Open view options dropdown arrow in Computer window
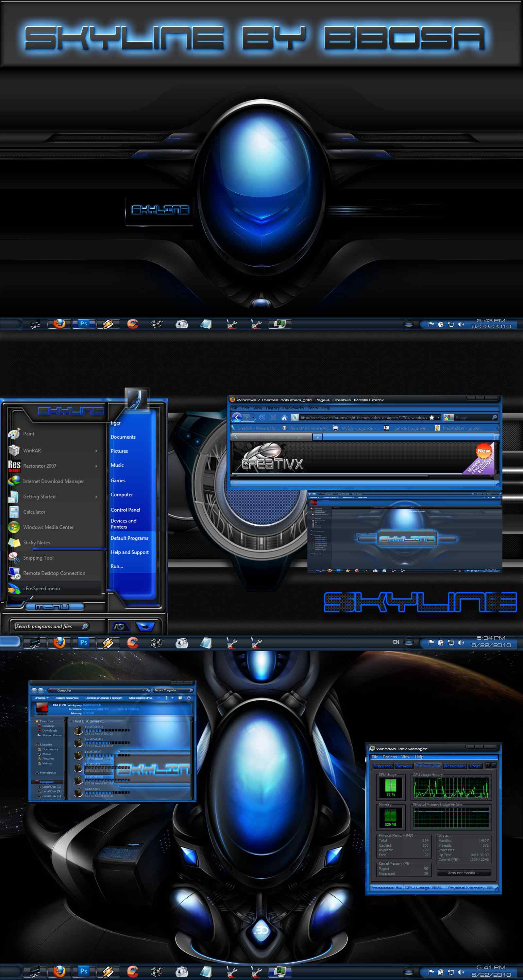The image size is (523, 980). tap(173, 698)
